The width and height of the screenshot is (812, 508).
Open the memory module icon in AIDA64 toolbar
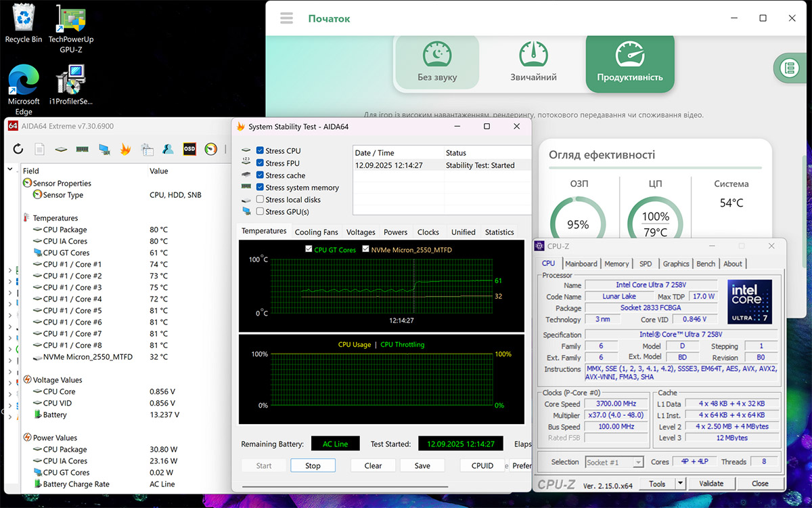click(x=83, y=149)
